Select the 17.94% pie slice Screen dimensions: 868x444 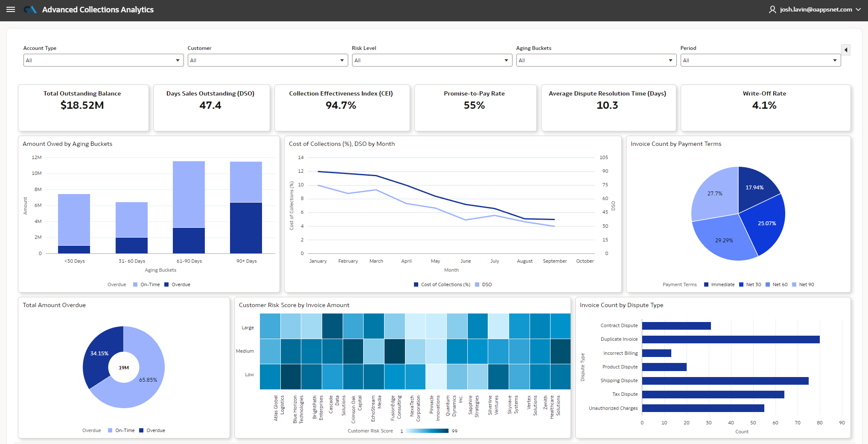[x=754, y=187]
